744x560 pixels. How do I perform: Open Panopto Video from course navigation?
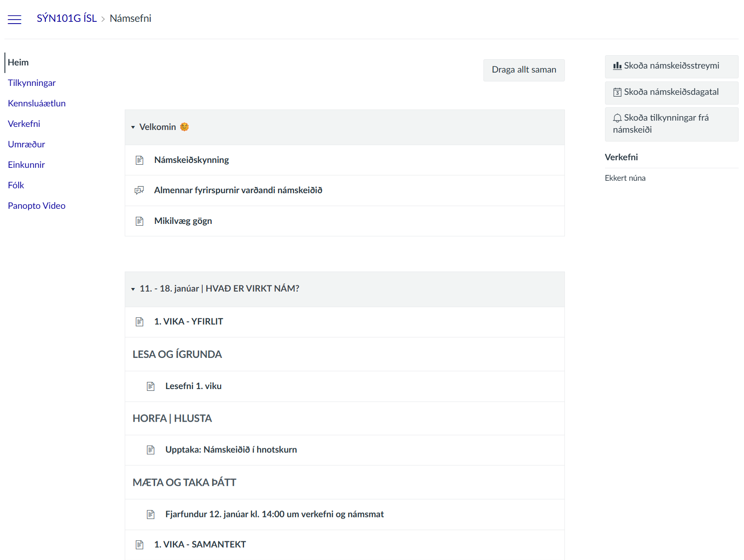pyautogui.click(x=37, y=206)
